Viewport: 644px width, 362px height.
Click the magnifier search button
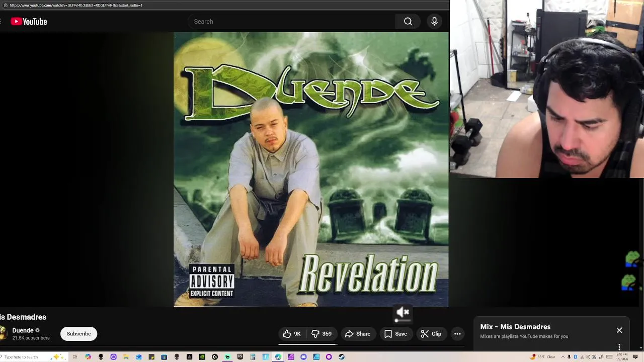tap(408, 22)
